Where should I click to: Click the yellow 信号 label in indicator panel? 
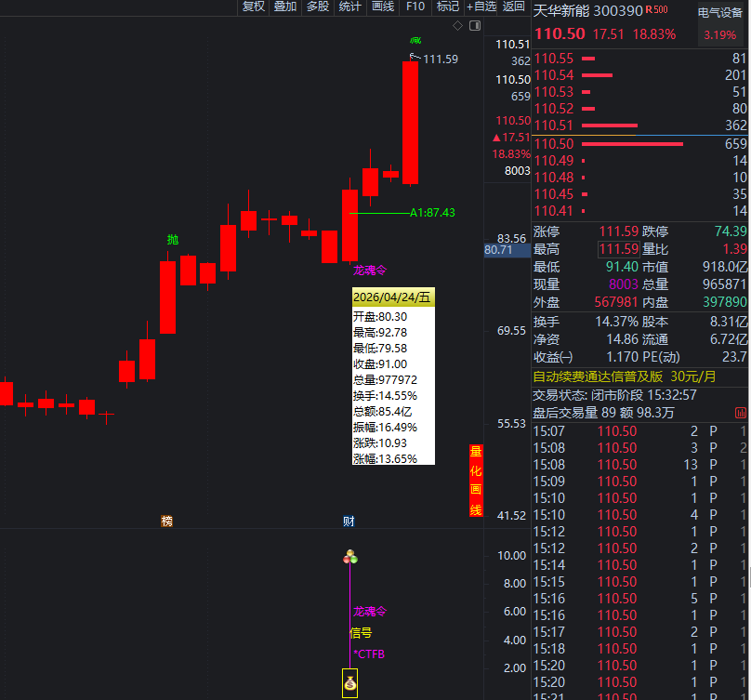click(361, 633)
